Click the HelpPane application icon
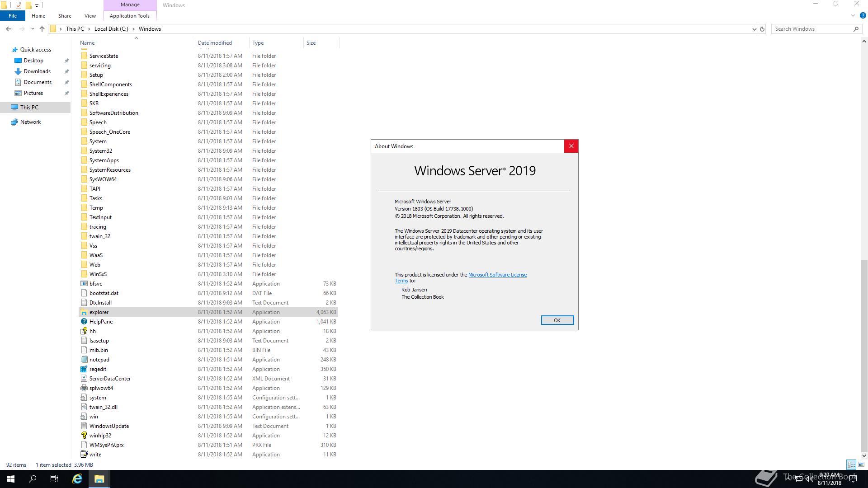The height and width of the screenshot is (488, 868). (x=84, y=322)
